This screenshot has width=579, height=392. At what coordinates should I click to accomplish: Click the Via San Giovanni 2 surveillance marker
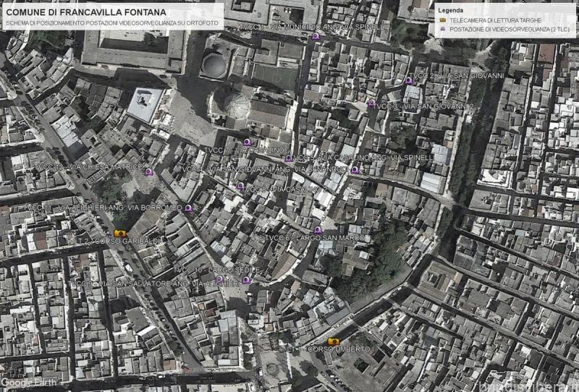tap(371, 103)
